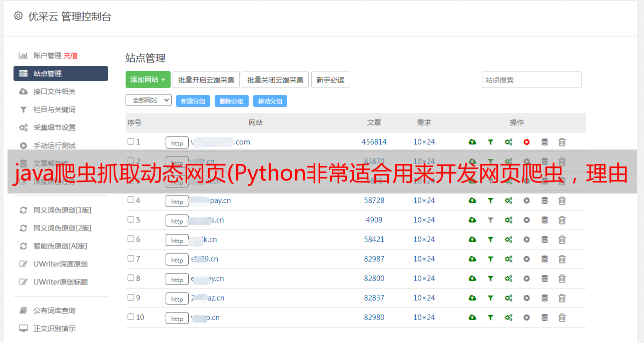Open the http protocol selector in row 4
Viewport: 644px width, 343px height.
pos(177,201)
